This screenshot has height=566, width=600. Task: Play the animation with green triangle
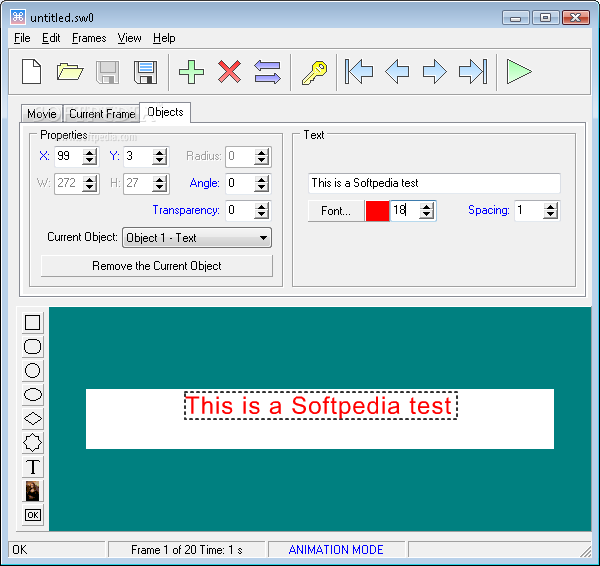(519, 72)
